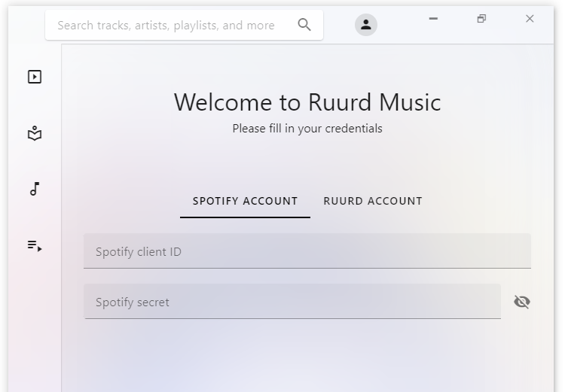Open the playlist queue sidebar icon

point(35,246)
